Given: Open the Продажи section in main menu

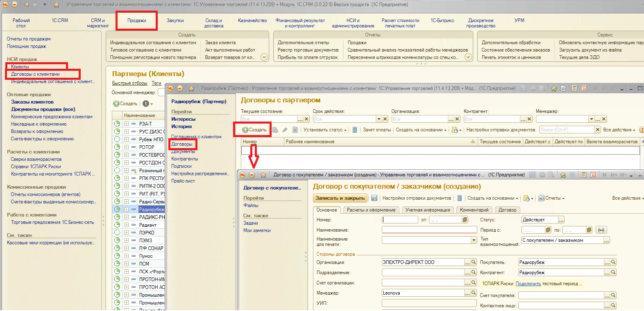Looking at the screenshot, I should coord(136,20).
